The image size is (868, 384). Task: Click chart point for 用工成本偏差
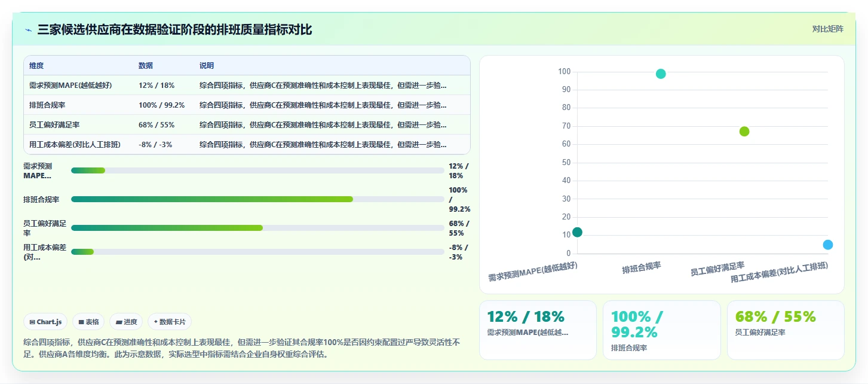[x=828, y=245]
